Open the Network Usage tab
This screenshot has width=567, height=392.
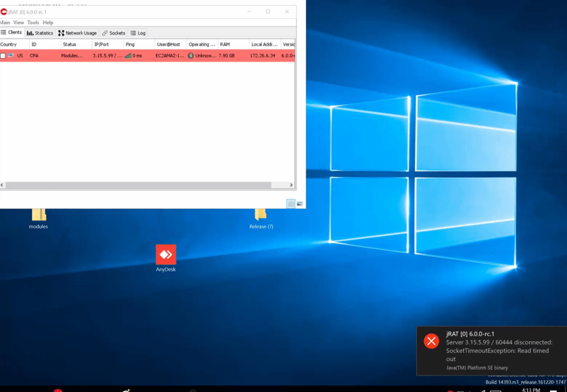(x=77, y=33)
